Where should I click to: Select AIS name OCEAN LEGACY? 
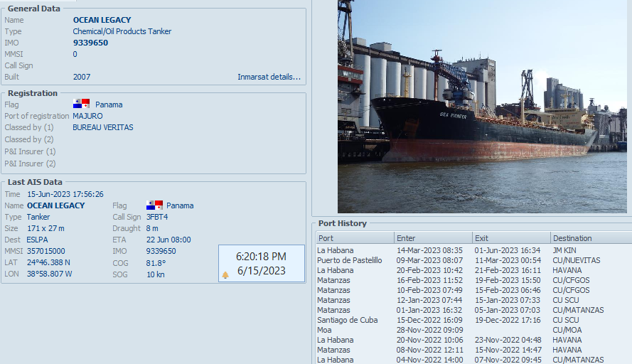(55, 205)
